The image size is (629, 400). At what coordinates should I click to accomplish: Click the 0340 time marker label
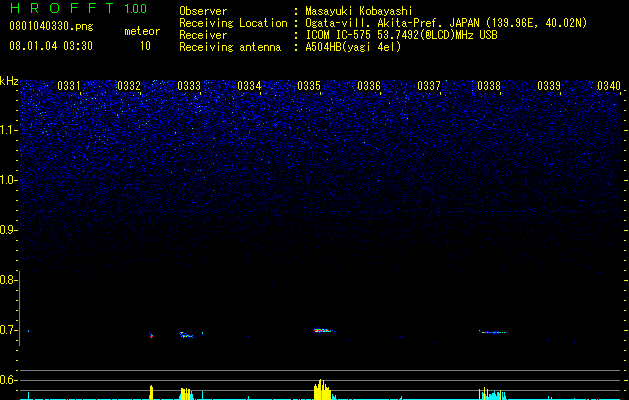coord(609,86)
